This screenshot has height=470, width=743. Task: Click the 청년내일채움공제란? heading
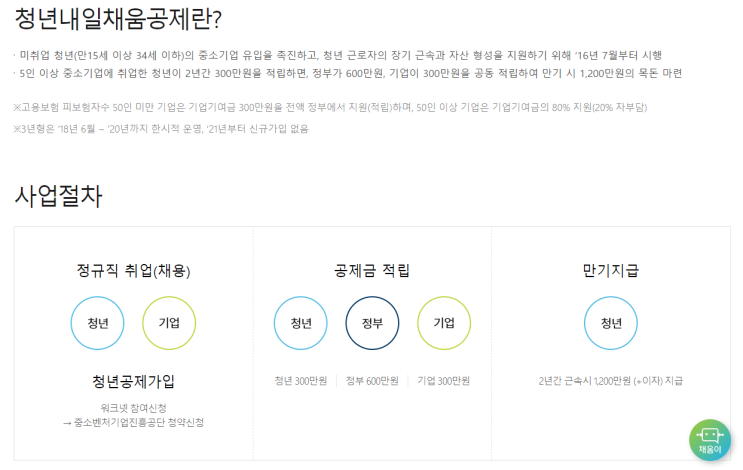click(118, 19)
